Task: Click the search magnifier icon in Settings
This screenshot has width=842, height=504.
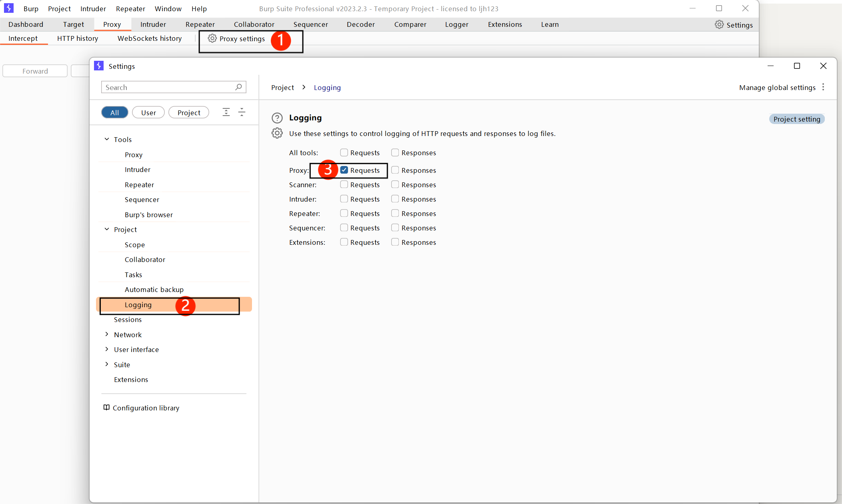Action: [x=238, y=87]
